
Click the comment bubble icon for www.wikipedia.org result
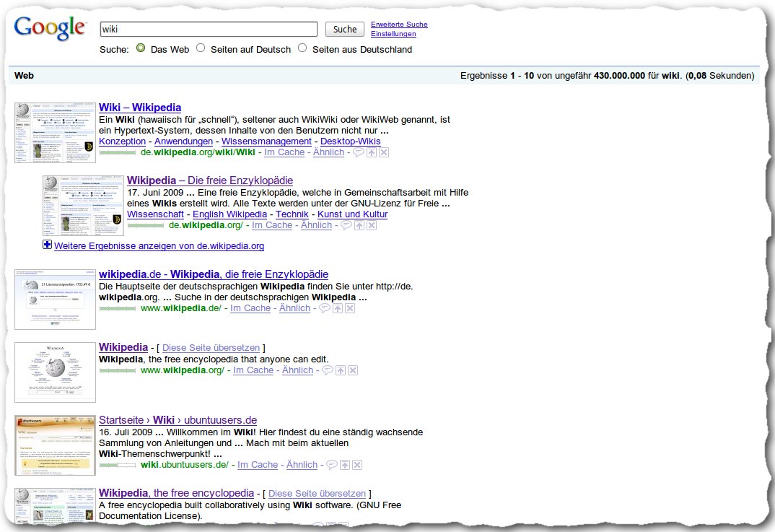pos(328,370)
